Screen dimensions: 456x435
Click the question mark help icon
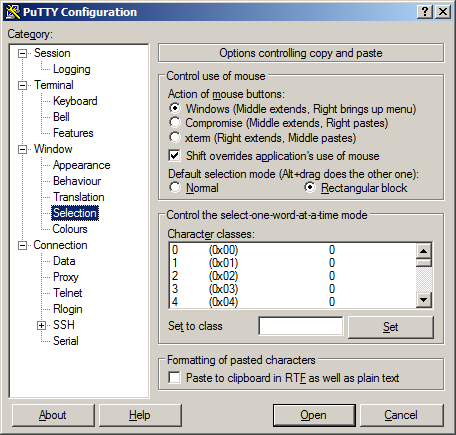(x=425, y=12)
